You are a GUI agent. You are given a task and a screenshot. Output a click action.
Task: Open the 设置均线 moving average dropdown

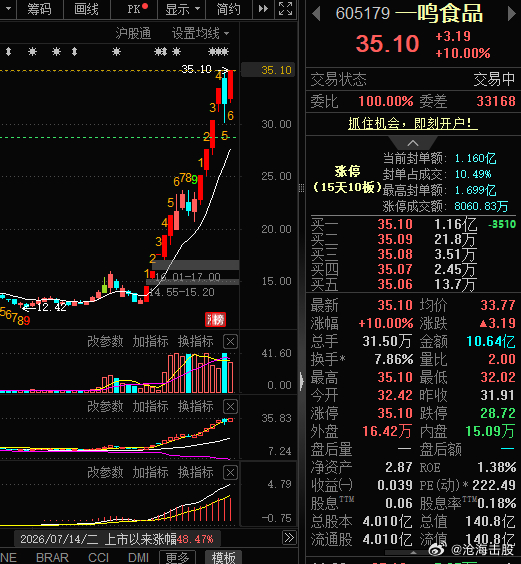[200, 33]
